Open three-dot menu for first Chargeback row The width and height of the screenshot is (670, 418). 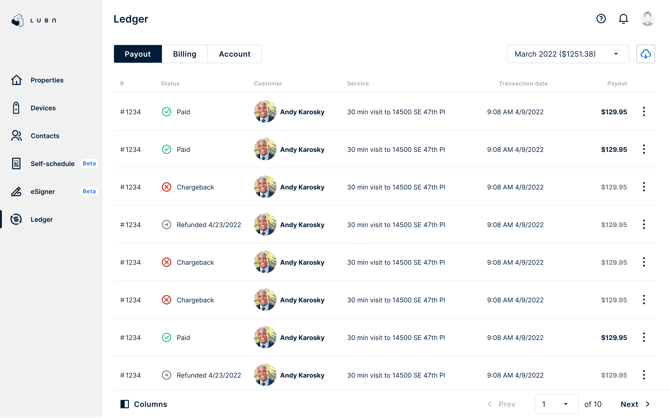click(x=644, y=187)
